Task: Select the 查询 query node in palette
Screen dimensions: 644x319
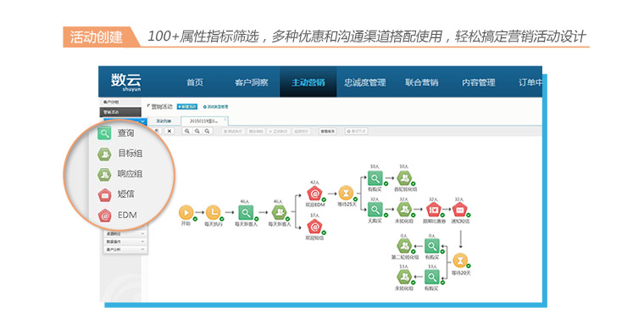Action: coord(105,133)
